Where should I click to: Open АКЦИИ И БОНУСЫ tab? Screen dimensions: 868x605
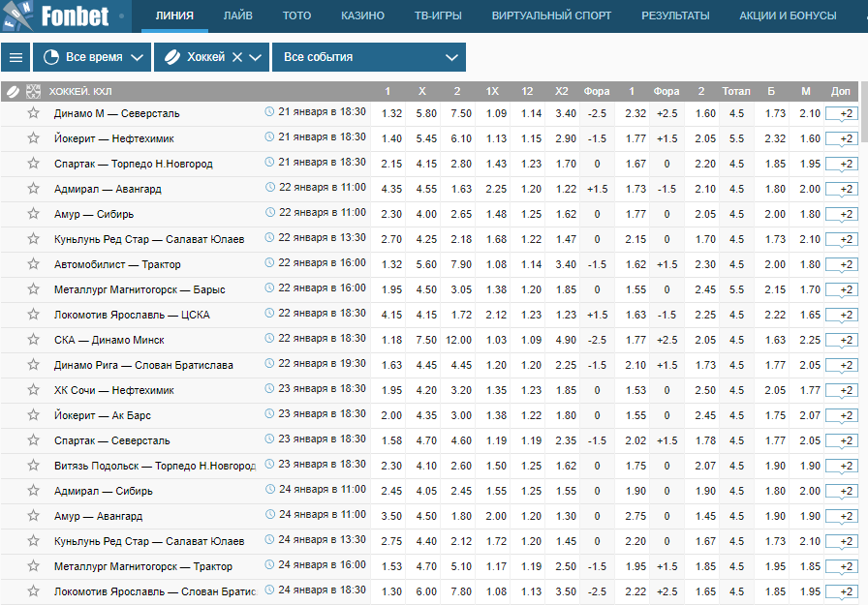(x=788, y=15)
